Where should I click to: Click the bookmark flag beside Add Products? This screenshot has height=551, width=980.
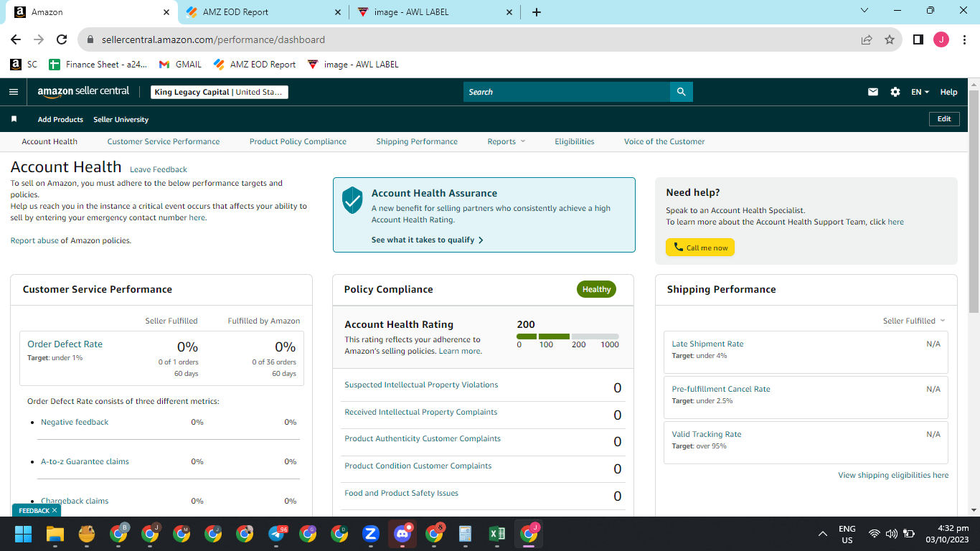(x=14, y=119)
